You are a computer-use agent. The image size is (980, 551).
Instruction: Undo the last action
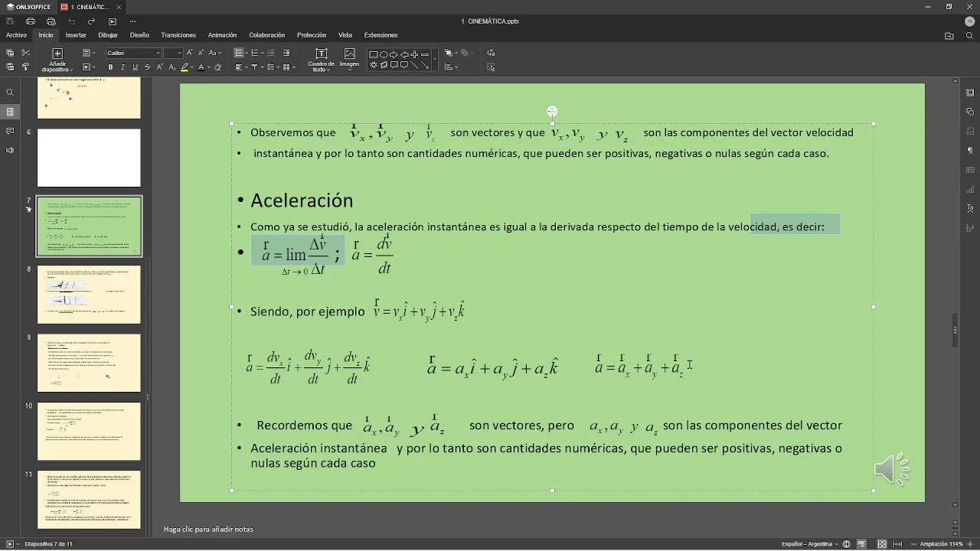pyautogui.click(x=72, y=21)
